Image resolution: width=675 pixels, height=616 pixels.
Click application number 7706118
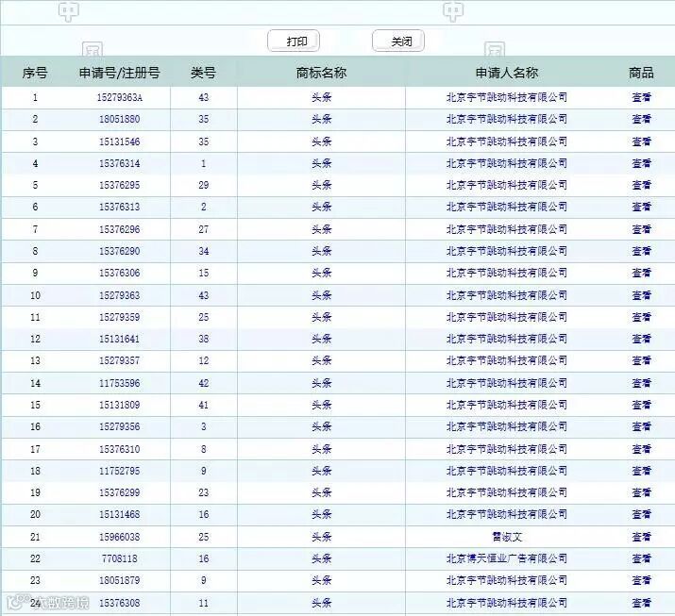pyautogui.click(x=120, y=558)
